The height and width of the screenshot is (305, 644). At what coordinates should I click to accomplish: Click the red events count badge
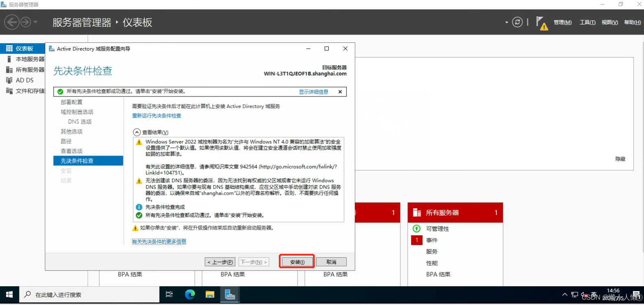[x=417, y=240]
